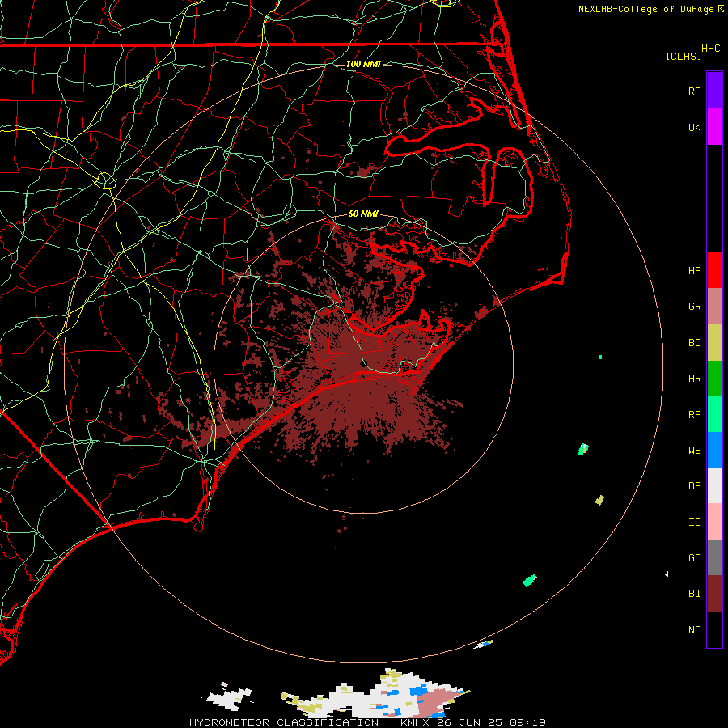The width and height of the screenshot is (728, 728).
Task: Click the 'GC' legend label
Action: pyautogui.click(x=694, y=558)
